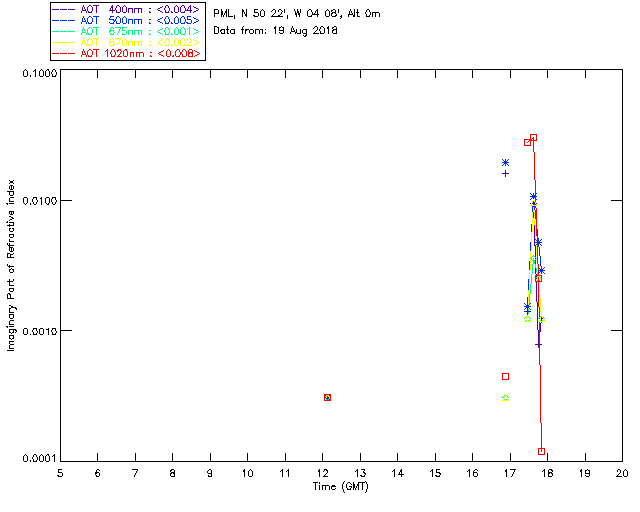Click the 'Time (GMT)' axis title
Screen dimensions: 640x512
340,487
